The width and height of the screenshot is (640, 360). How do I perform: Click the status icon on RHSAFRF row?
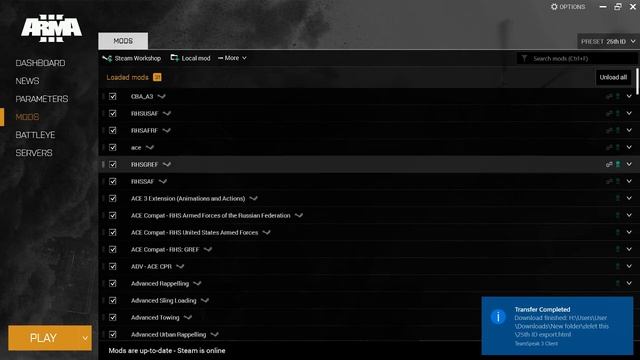pyautogui.click(x=618, y=131)
